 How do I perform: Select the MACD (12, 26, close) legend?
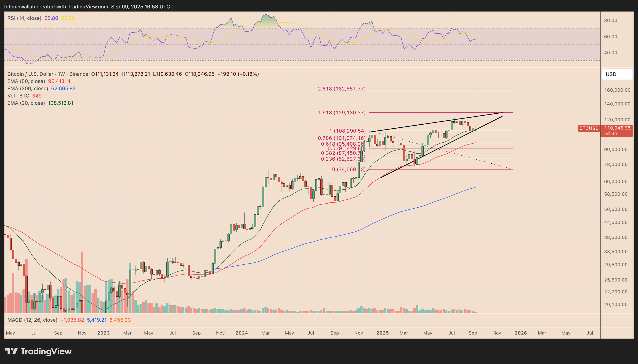click(x=32, y=320)
